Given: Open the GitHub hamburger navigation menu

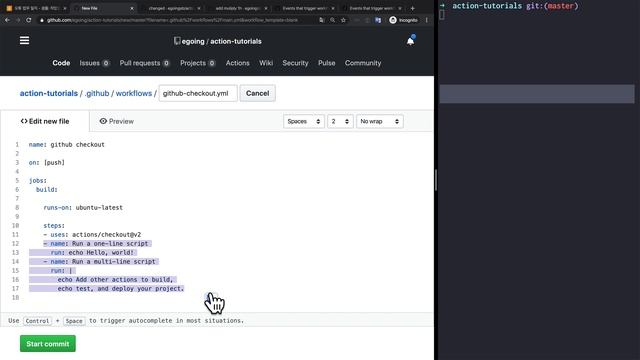Looking at the screenshot, I should coord(24,40).
